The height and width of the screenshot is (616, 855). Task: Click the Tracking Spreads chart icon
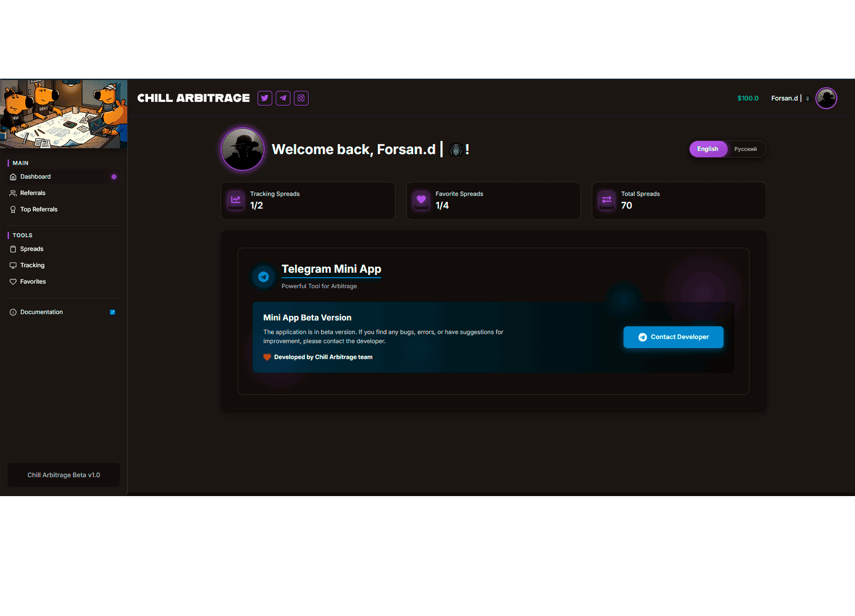tap(236, 200)
